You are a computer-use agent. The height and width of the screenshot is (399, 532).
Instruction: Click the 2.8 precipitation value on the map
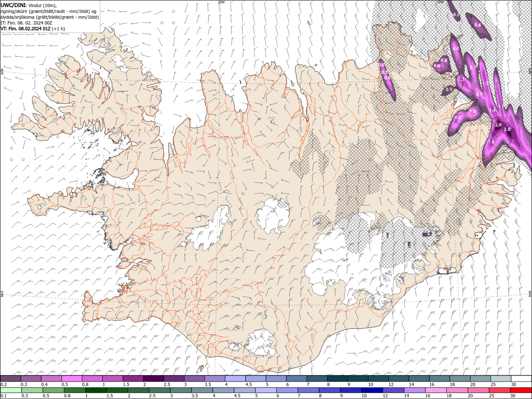[507, 130]
